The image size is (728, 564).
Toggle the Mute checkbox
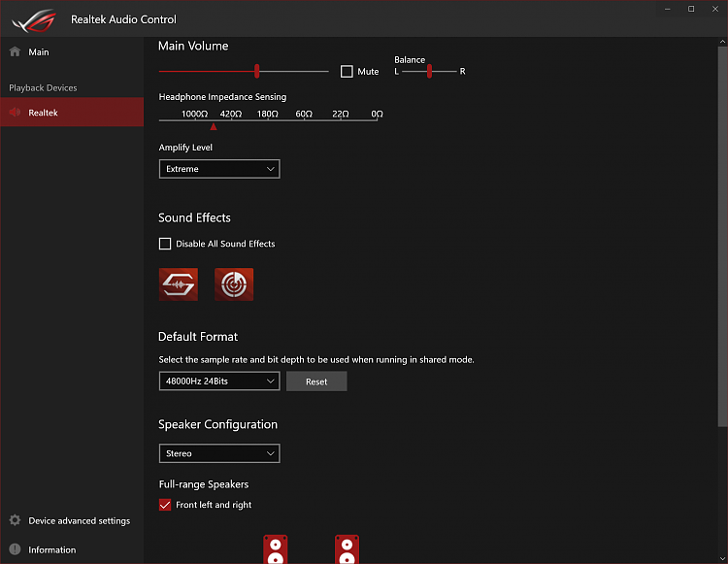click(347, 72)
